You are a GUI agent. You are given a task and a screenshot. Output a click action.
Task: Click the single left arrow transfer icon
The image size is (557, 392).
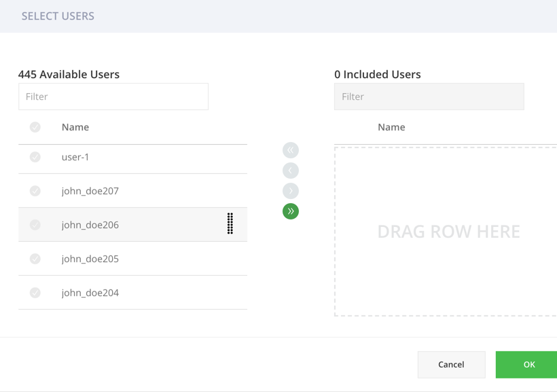click(x=290, y=171)
